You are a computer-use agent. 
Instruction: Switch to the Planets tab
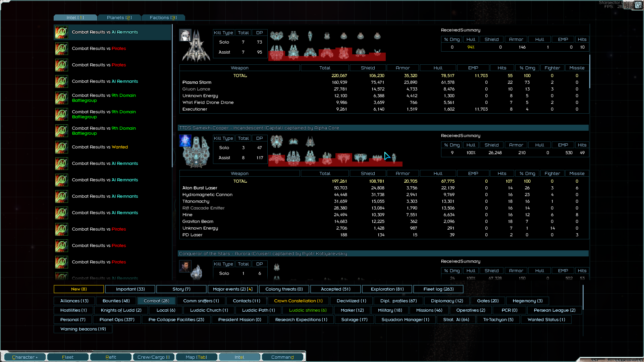click(x=119, y=18)
